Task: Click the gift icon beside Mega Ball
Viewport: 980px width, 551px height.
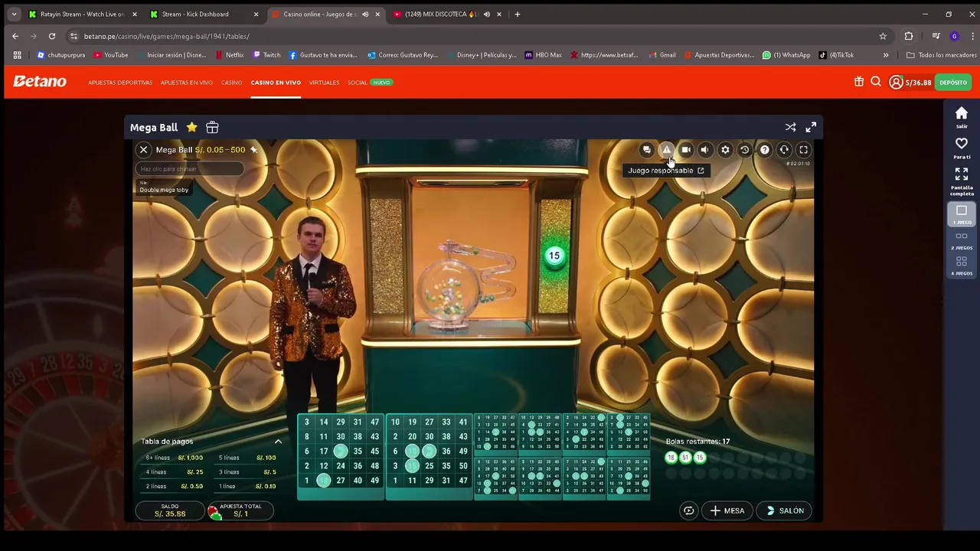Action: (x=212, y=127)
